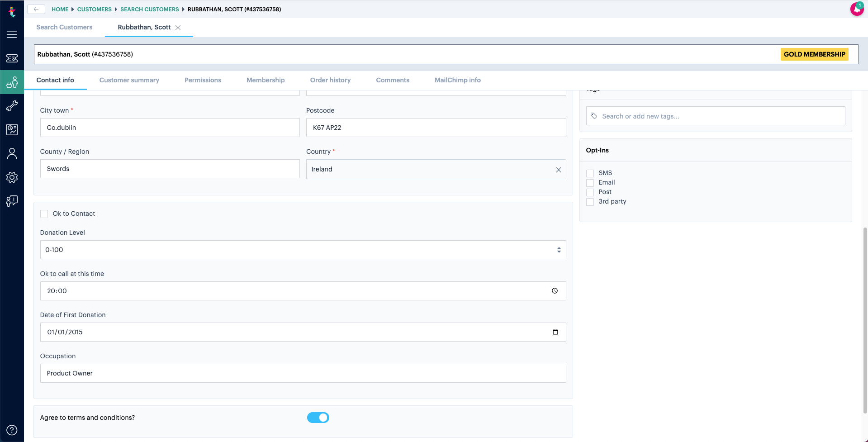
Task: Open the help question mark icon
Action: pos(12,430)
